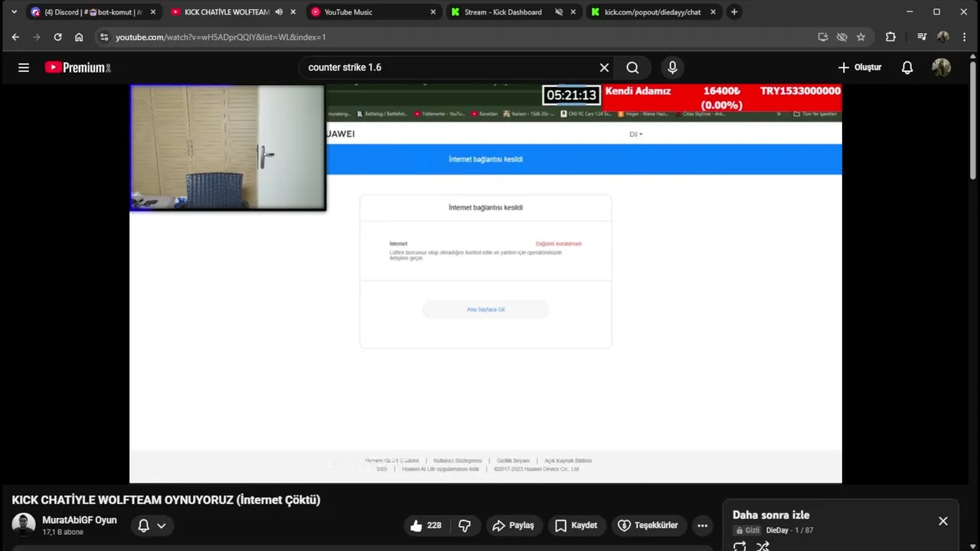The image size is (980, 551).
Task: Open the Chrome three-dot menu
Action: (964, 37)
